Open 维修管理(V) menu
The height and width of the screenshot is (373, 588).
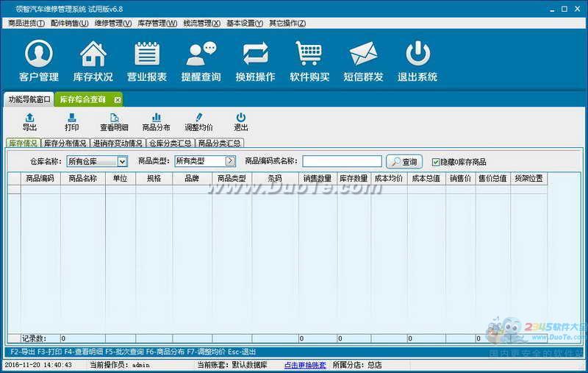pos(113,24)
